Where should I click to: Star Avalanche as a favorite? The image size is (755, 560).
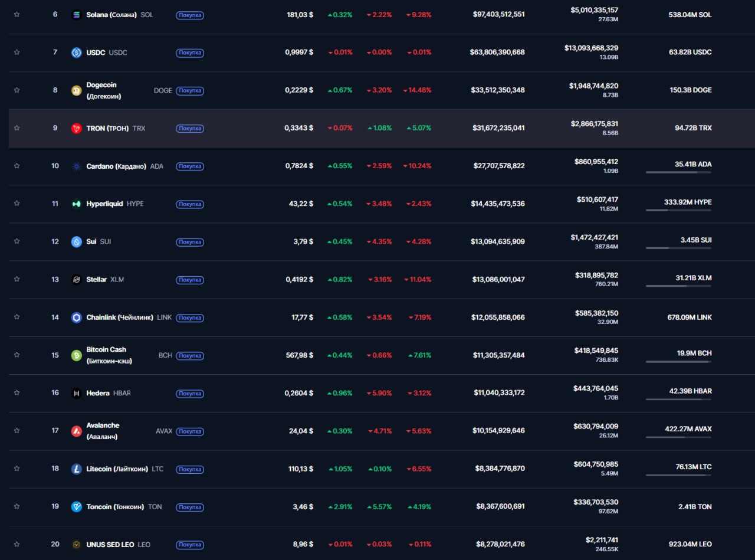(17, 431)
